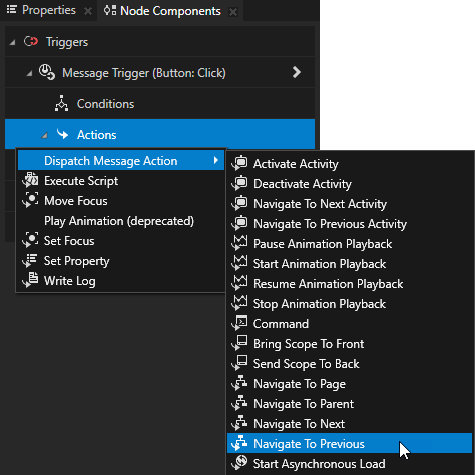Select Navigate To Parent
Viewport: 475px width, 475px height.
tap(349, 404)
